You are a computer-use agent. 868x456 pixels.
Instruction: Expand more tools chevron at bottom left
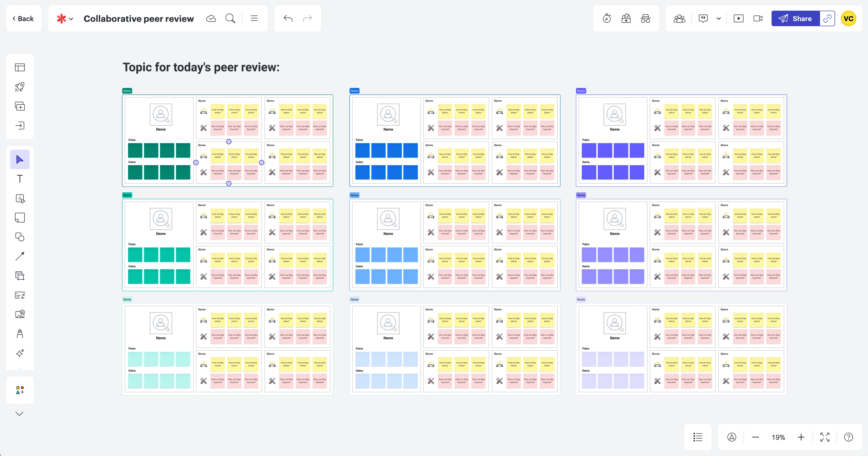click(x=20, y=414)
